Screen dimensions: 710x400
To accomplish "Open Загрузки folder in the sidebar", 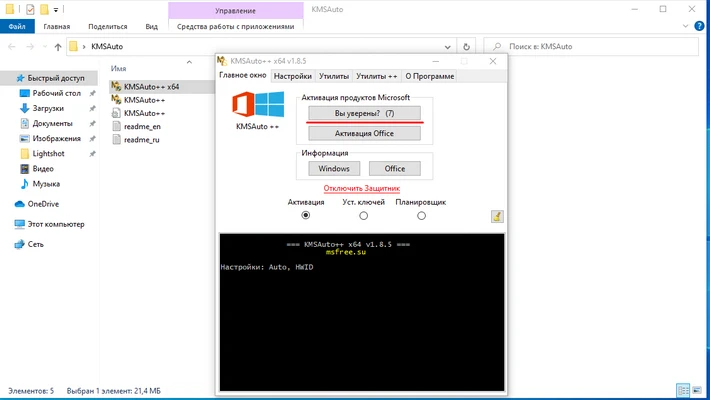I will coord(48,108).
